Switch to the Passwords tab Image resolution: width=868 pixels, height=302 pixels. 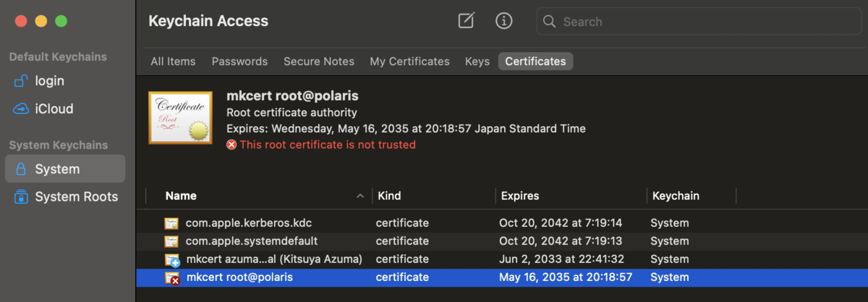[x=239, y=62]
